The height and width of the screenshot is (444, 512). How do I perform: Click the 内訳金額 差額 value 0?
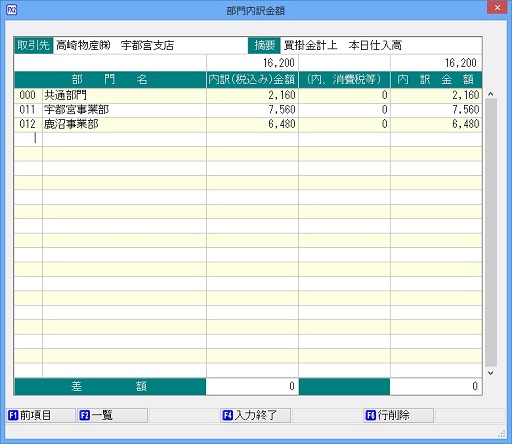click(x=436, y=387)
